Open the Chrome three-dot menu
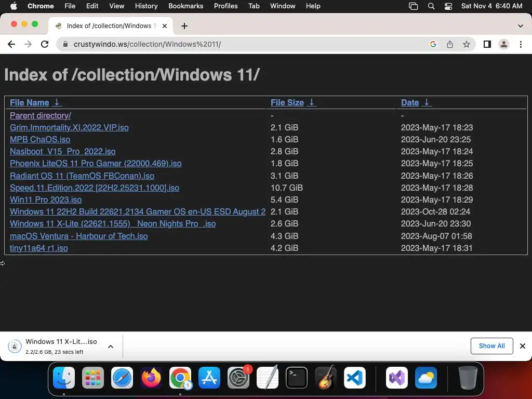Image resolution: width=532 pixels, height=399 pixels. (521, 44)
